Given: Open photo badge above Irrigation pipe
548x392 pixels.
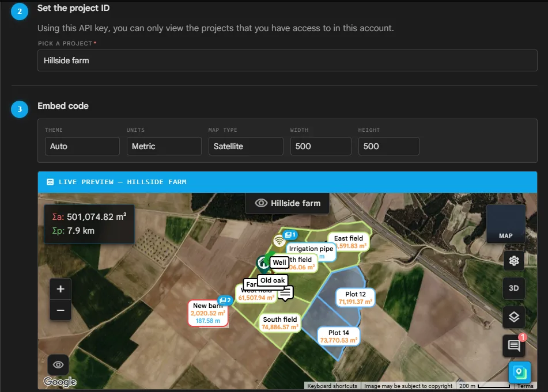Looking at the screenshot, I should click(x=290, y=235).
